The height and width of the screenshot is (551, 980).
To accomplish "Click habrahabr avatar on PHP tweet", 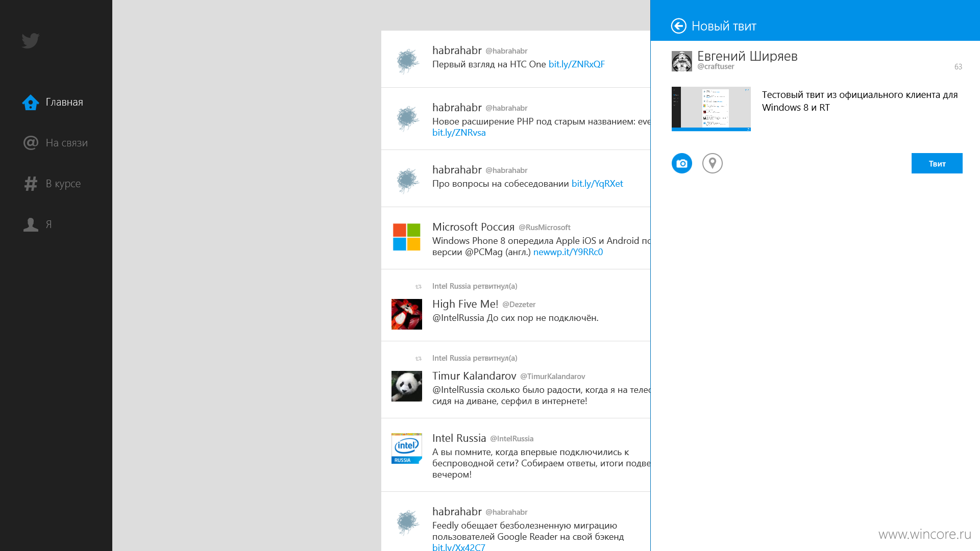I will [x=407, y=118].
